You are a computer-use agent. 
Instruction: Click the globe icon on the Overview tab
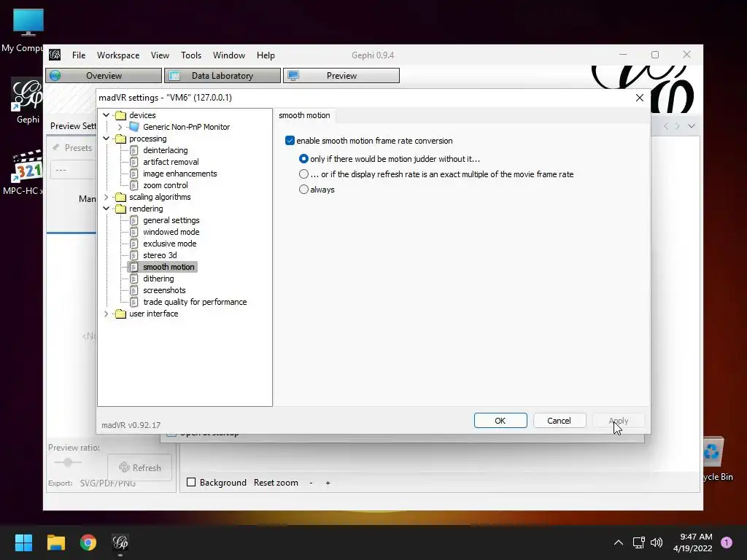click(x=55, y=76)
